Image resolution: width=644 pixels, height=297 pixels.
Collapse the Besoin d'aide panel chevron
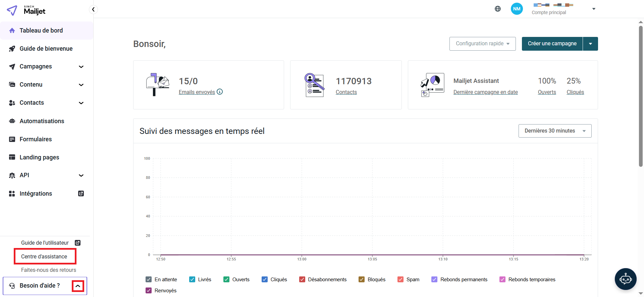coord(78,286)
